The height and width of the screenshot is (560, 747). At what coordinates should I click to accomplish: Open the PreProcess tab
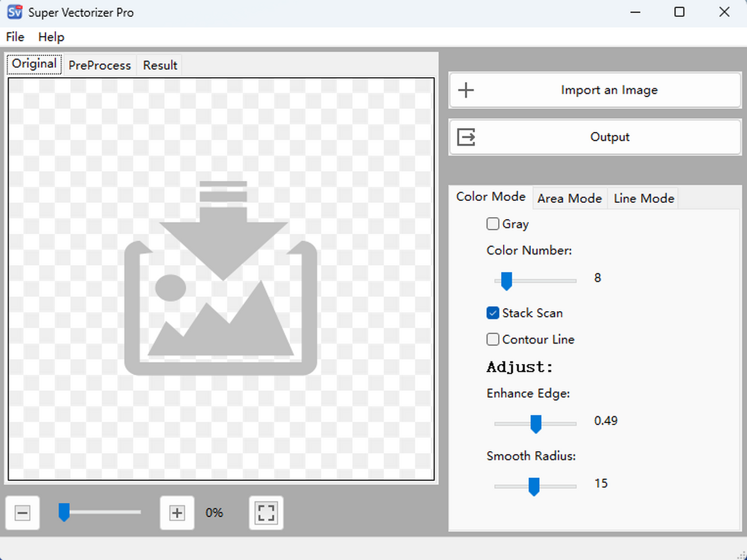(x=100, y=65)
